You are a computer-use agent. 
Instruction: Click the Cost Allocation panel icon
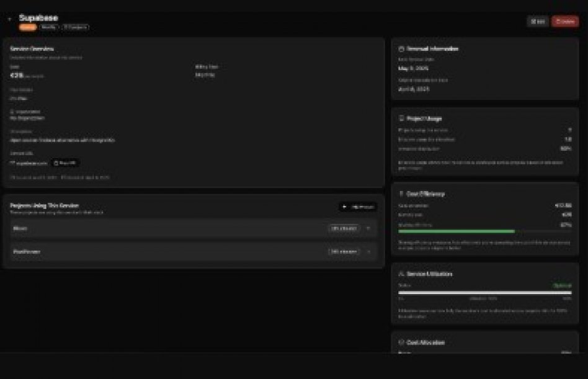[x=401, y=342]
